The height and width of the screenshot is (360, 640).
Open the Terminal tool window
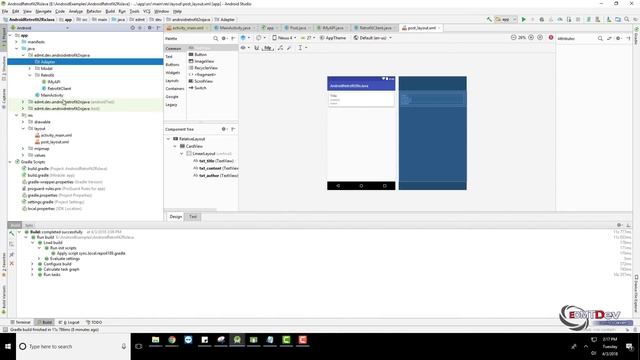(x=20, y=322)
